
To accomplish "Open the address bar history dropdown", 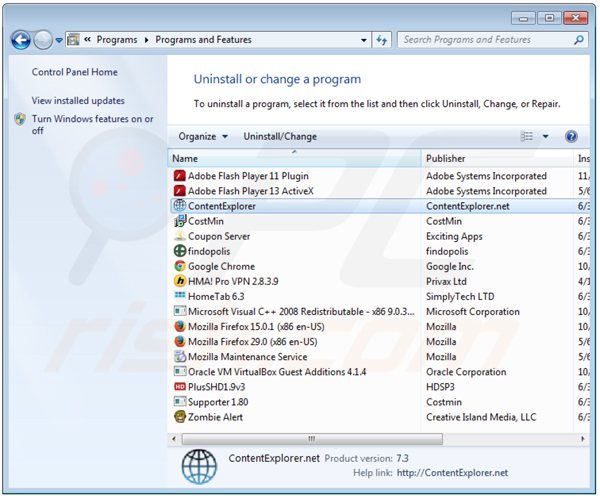I will coord(364,40).
